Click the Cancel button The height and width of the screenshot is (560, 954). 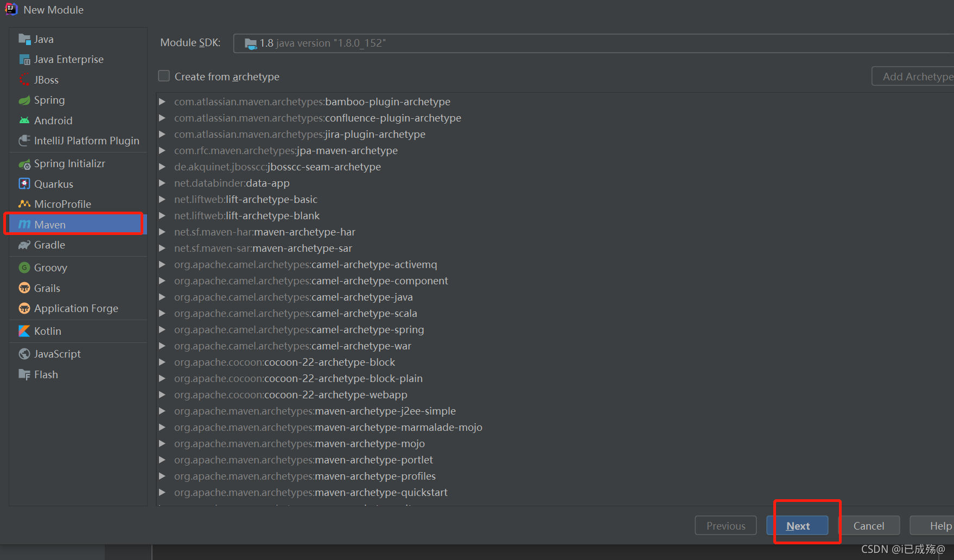868,526
